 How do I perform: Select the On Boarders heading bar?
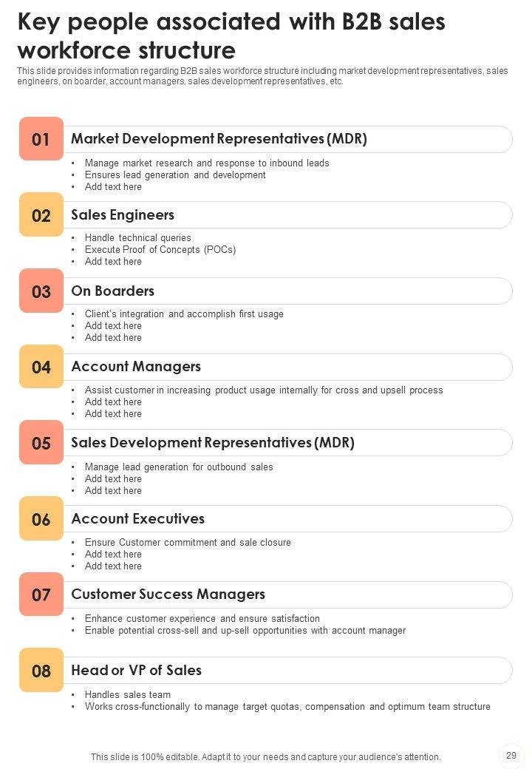coord(288,291)
